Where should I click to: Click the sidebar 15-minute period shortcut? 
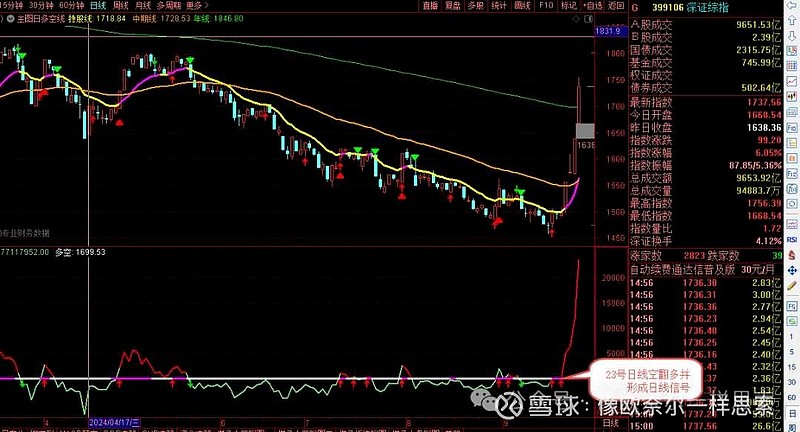[792, 367]
